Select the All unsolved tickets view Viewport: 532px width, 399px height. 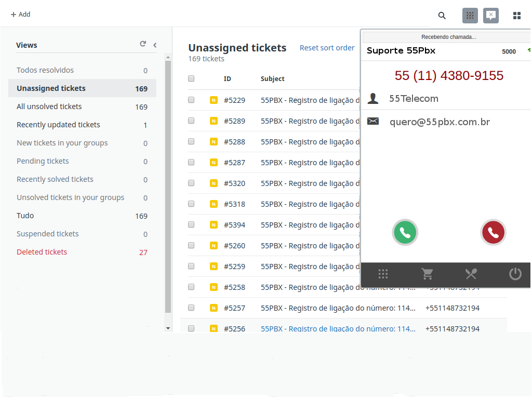49,107
